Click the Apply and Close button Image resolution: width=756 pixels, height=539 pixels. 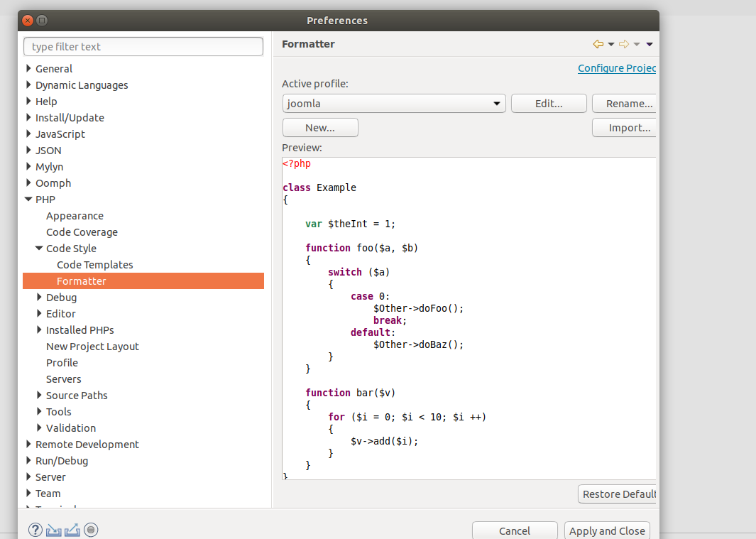pos(607,530)
